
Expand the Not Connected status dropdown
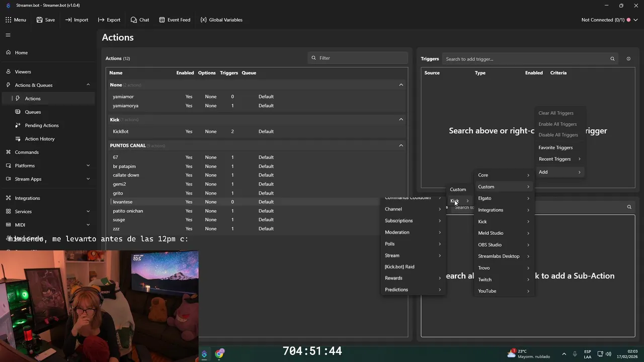tap(636, 20)
